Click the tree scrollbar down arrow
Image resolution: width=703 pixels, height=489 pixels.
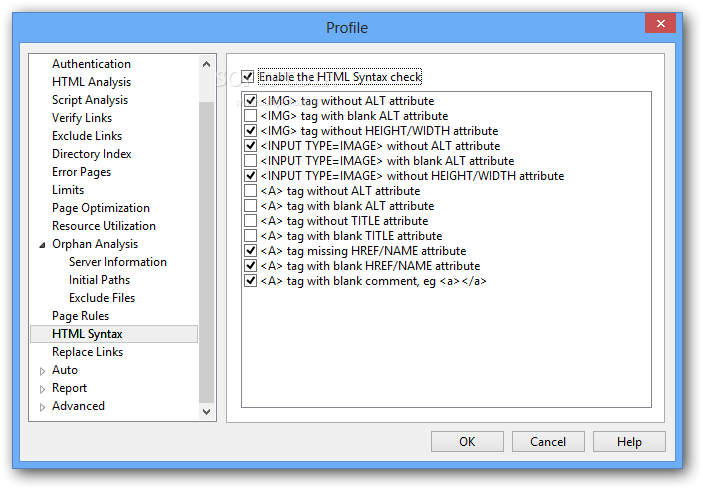pos(207,411)
